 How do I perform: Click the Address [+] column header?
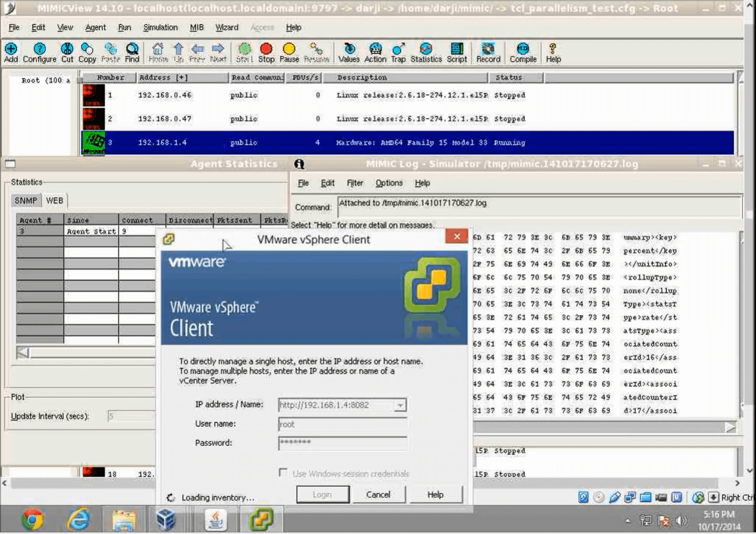tap(182, 77)
